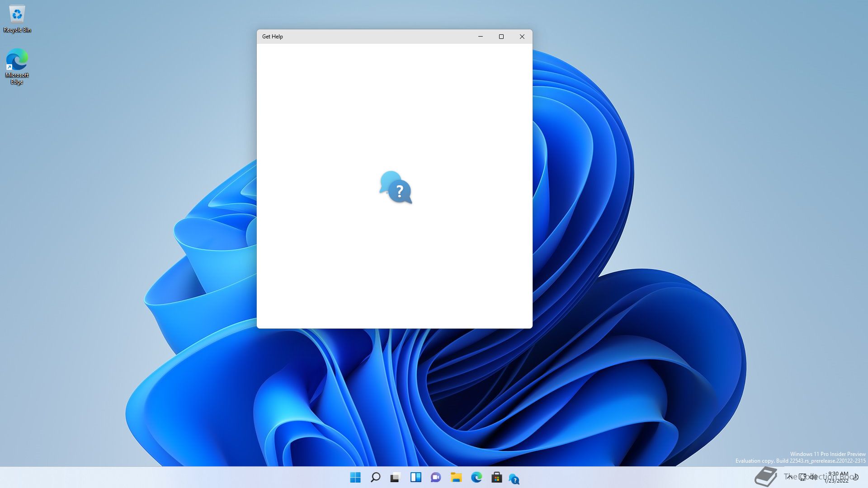Select the Recycle Bin desktop icon
The width and height of the screenshot is (868, 488).
17,19
